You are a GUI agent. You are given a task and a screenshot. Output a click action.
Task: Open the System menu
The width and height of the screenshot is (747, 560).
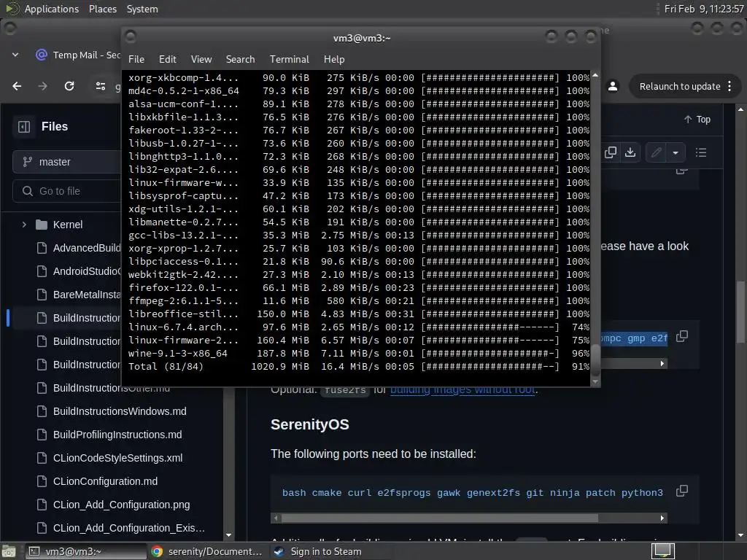click(142, 9)
